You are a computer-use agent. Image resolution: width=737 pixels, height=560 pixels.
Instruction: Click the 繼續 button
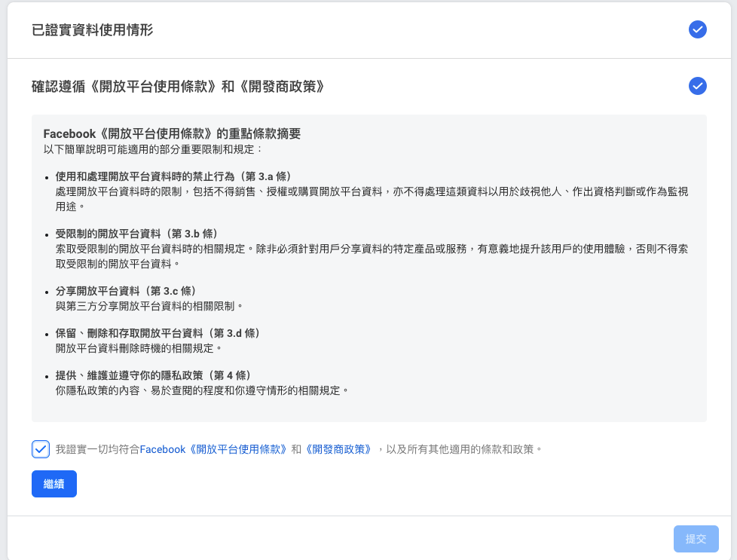point(54,484)
